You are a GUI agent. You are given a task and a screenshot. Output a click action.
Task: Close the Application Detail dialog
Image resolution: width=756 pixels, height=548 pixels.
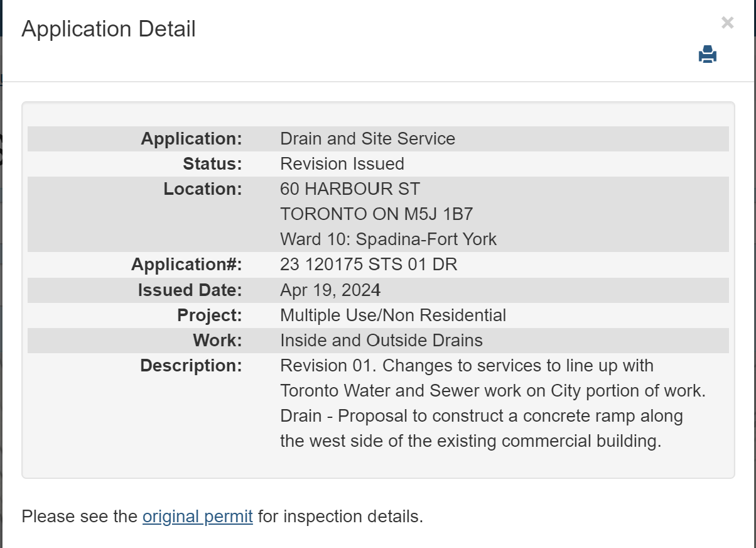coord(727,23)
